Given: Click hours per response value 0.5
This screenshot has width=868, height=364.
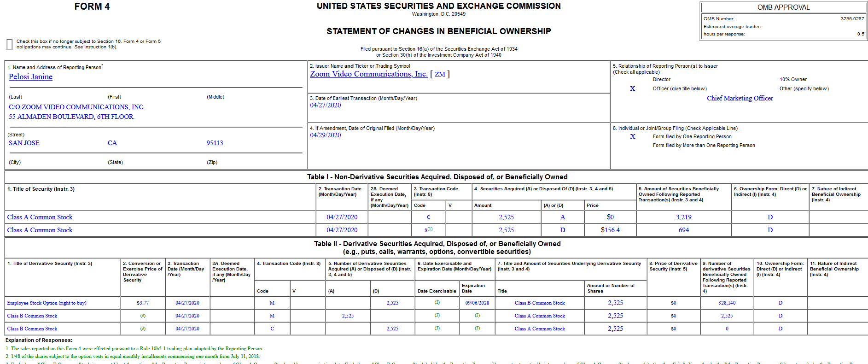Looking at the screenshot, I should click(x=861, y=34).
